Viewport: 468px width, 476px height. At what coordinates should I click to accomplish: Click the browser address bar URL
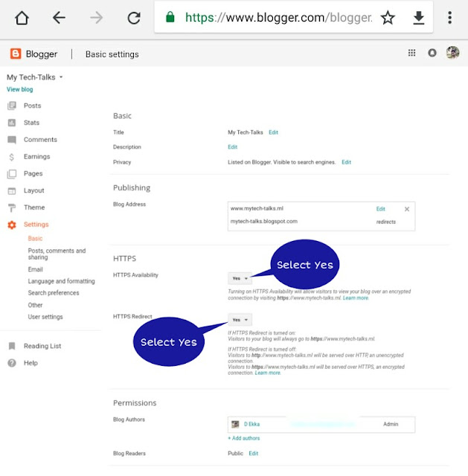[278, 18]
